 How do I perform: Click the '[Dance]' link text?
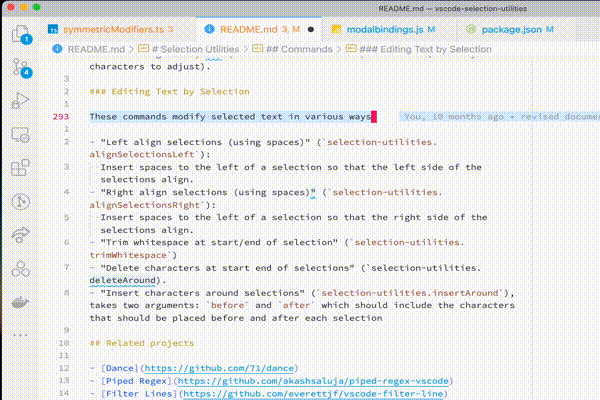tap(119, 368)
